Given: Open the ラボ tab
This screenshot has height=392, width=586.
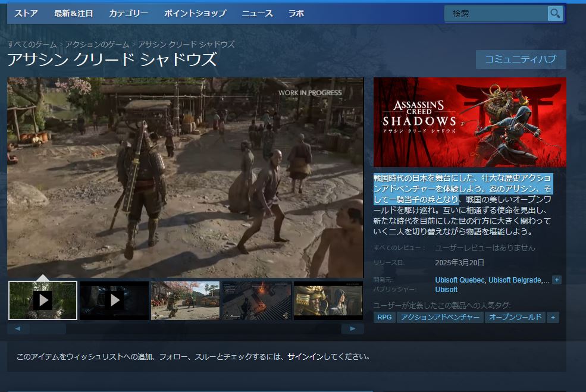Looking at the screenshot, I should [296, 14].
